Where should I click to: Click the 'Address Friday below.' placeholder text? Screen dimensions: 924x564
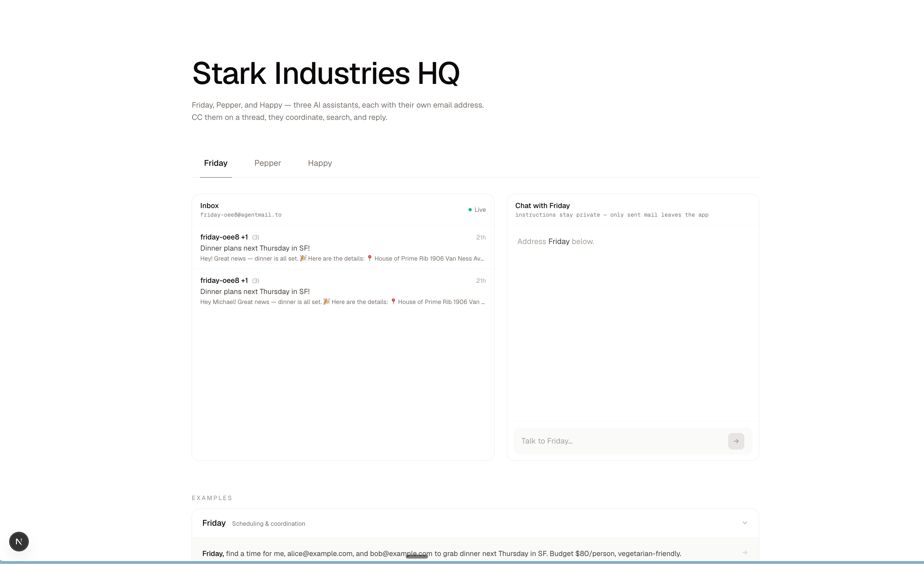556,242
